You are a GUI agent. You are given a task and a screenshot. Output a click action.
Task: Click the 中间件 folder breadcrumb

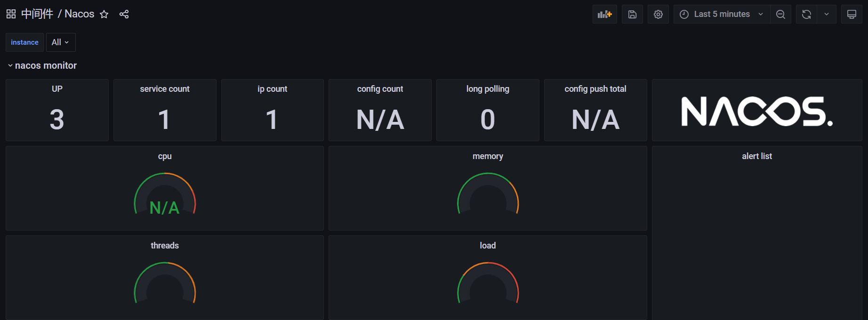pyautogui.click(x=37, y=14)
